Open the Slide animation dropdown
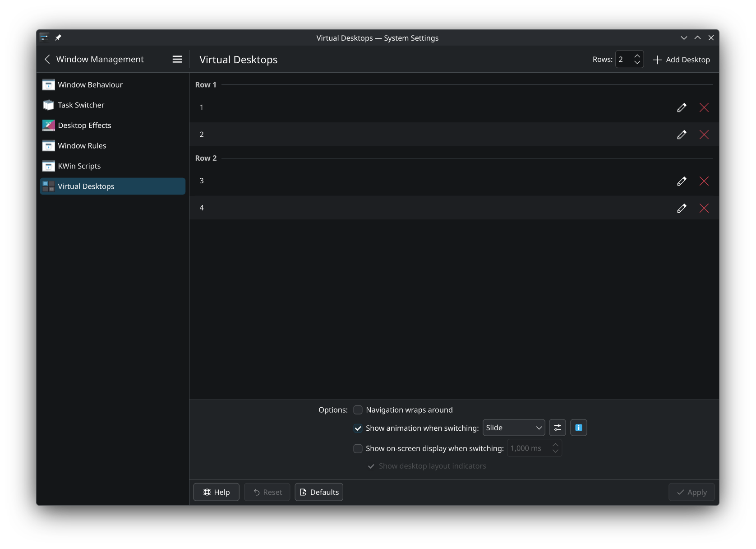 [514, 428]
